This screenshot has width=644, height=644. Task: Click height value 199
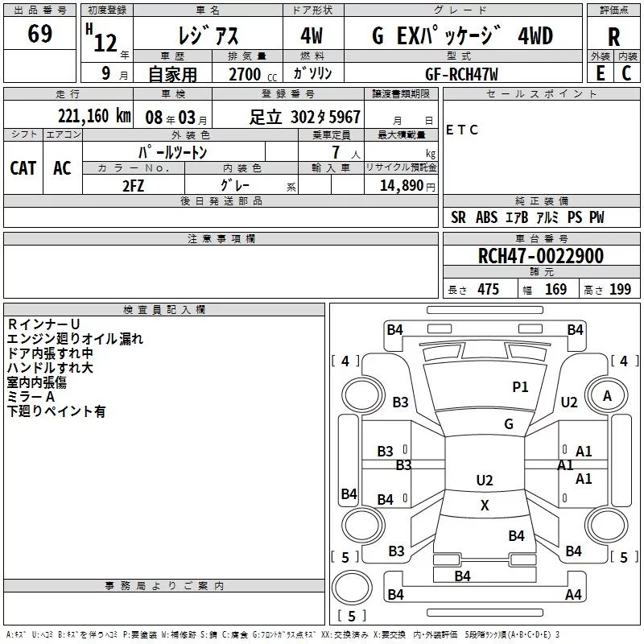(620, 289)
